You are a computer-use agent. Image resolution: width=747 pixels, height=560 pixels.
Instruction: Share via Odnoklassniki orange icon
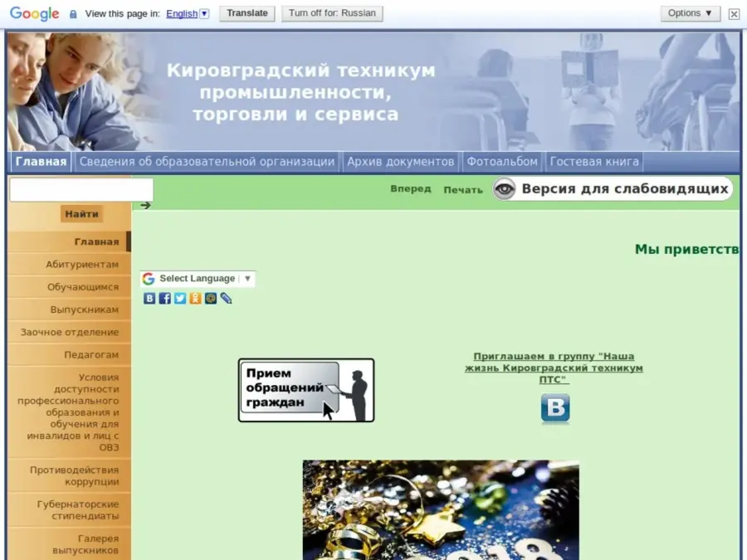point(195,299)
